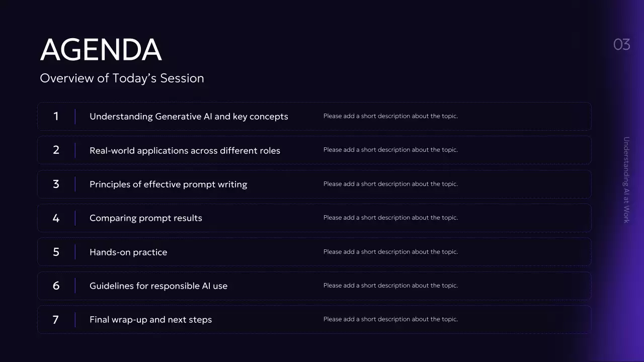
Task: Select "Principles of effective prompt writing" text
Action: click(x=168, y=185)
